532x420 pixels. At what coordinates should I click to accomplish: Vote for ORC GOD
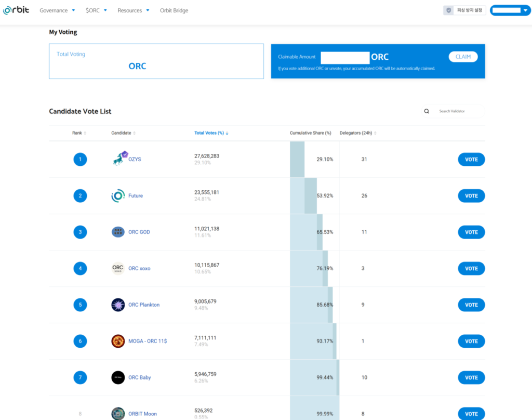tap(471, 232)
